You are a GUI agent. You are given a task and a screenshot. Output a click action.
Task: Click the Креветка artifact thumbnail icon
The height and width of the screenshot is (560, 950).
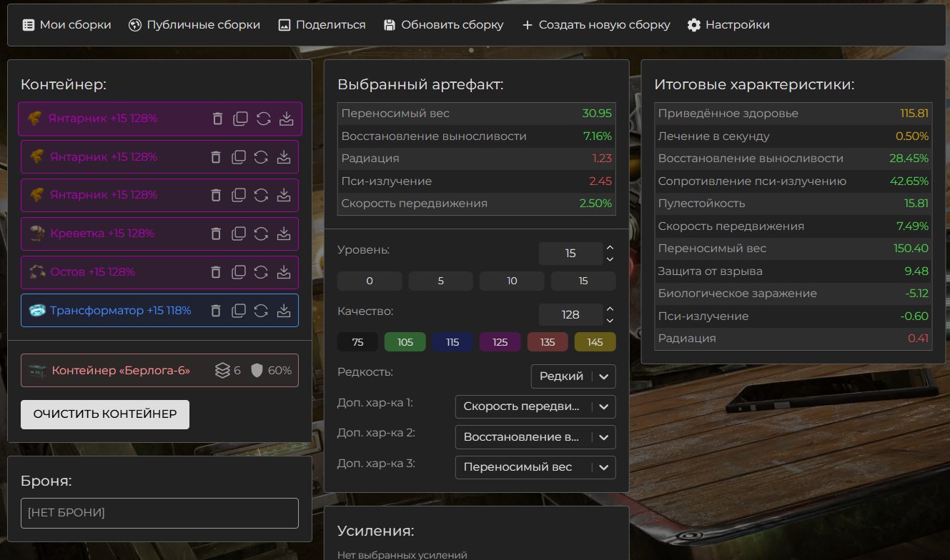tap(37, 233)
